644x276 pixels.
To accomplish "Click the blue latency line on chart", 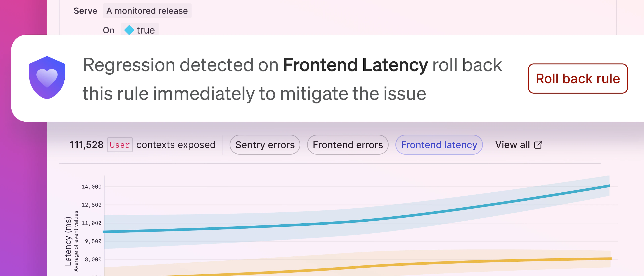I will coord(300,224).
